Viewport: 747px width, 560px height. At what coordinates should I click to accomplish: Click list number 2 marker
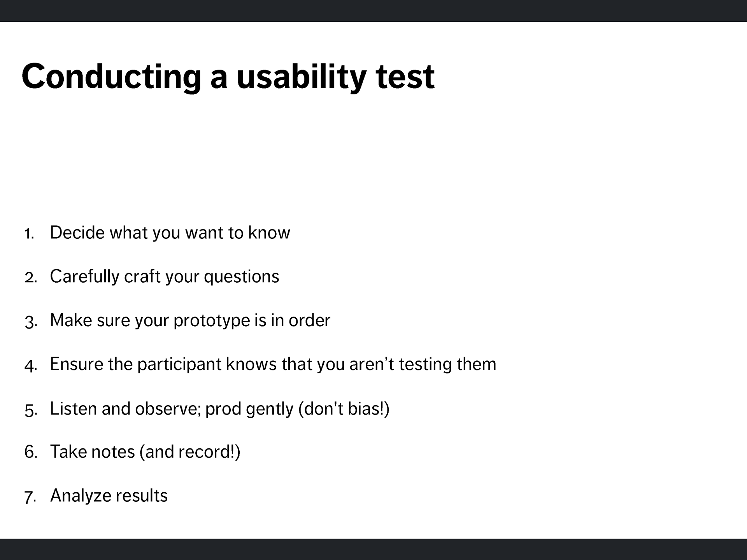[31, 278]
